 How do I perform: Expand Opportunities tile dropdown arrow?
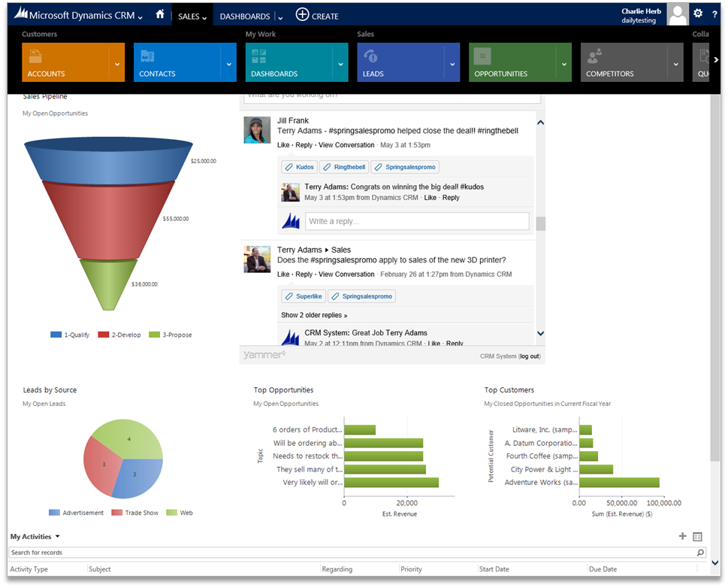click(564, 64)
